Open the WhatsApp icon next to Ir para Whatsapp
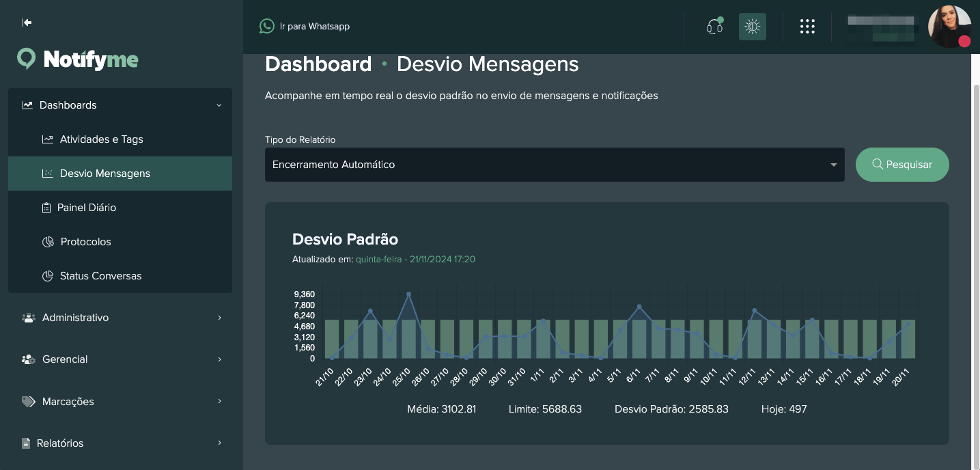Viewport: 980px width, 470px height. (266, 26)
